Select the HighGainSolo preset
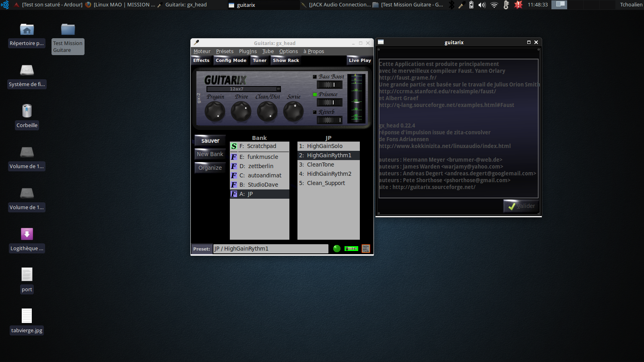644x362 pixels. (328, 146)
